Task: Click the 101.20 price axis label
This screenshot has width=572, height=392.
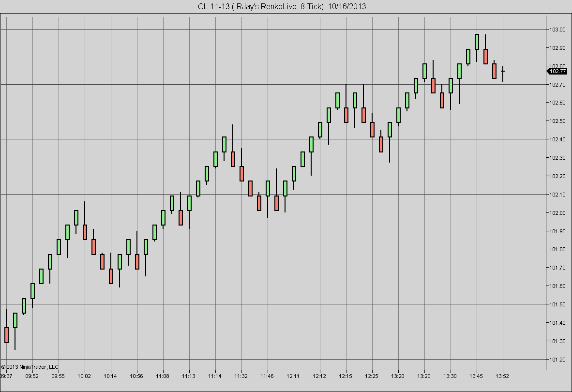Action: [557, 360]
